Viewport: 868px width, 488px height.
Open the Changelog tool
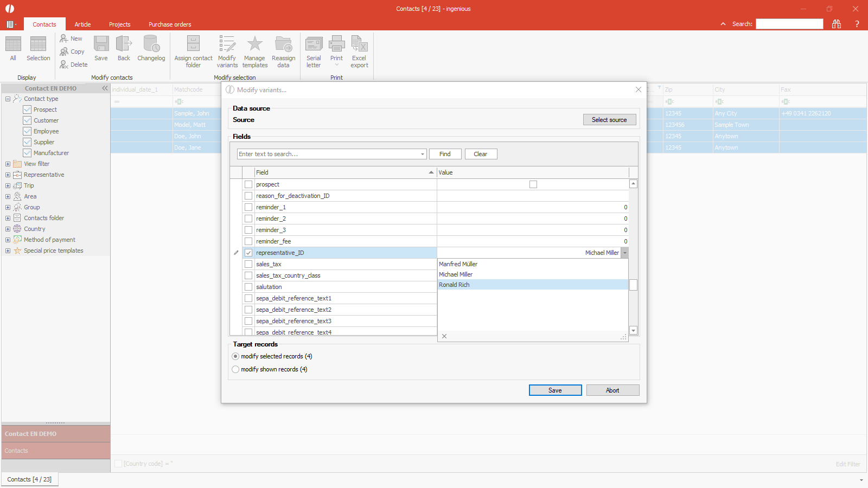pos(151,44)
